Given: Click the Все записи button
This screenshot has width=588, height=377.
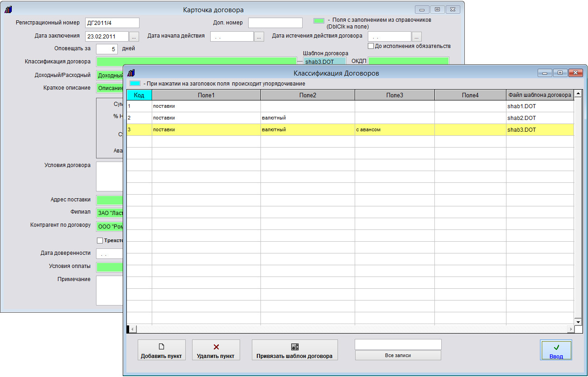Looking at the screenshot, I should pos(398,356).
